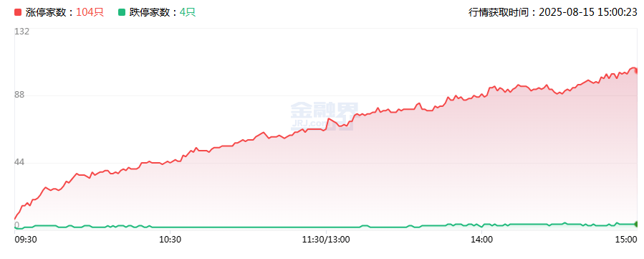This screenshot has width=644, height=259.
Task: Click the 金融界 JRJ.com watermark logo
Action: tap(325, 116)
